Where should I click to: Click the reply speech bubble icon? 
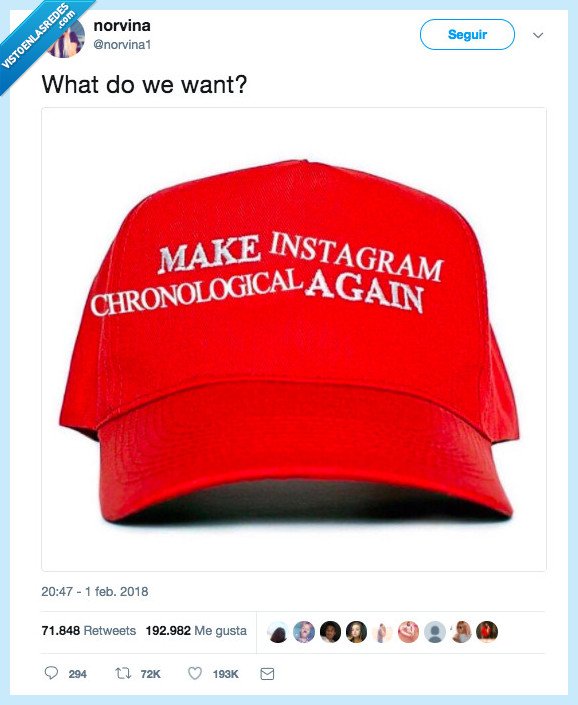click(x=51, y=673)
